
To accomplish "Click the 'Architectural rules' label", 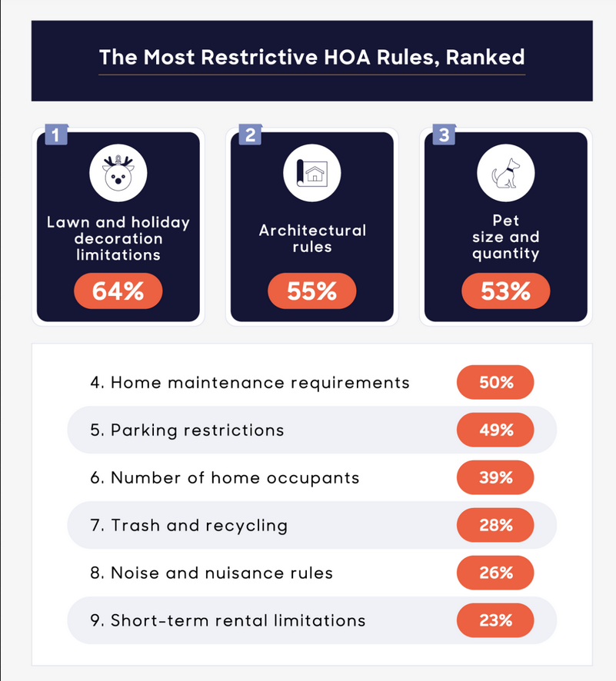I will 312,238.
